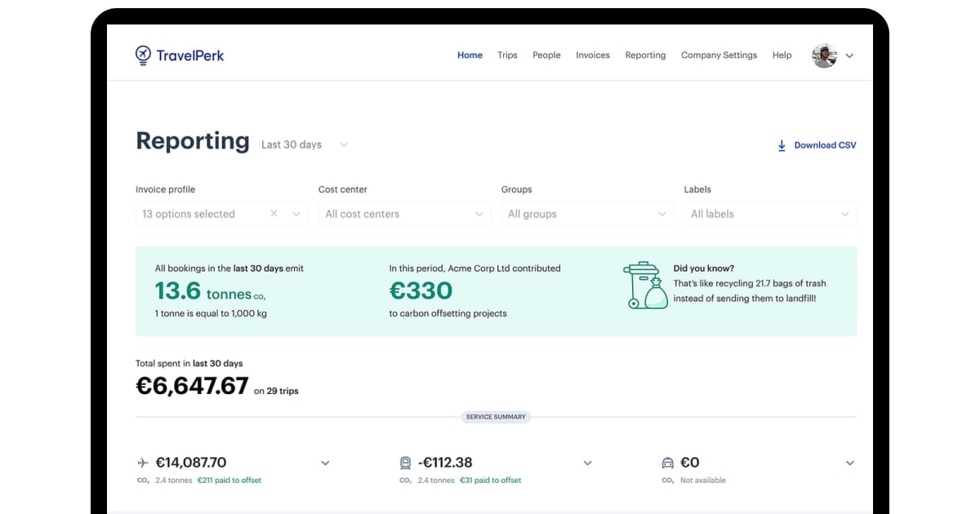Click the airplane flights icon
The height and width of the screenshot is (514, 980).
[x=144, y=463]
